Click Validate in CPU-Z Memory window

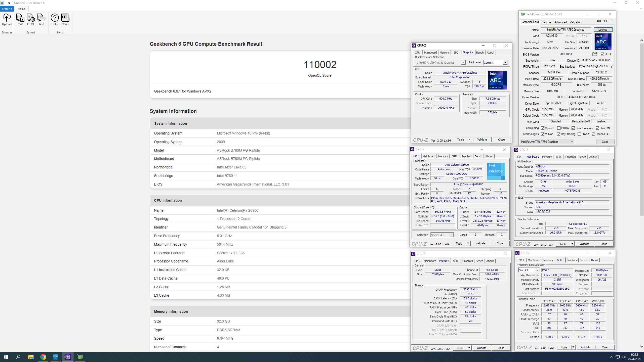click(481, 348)
